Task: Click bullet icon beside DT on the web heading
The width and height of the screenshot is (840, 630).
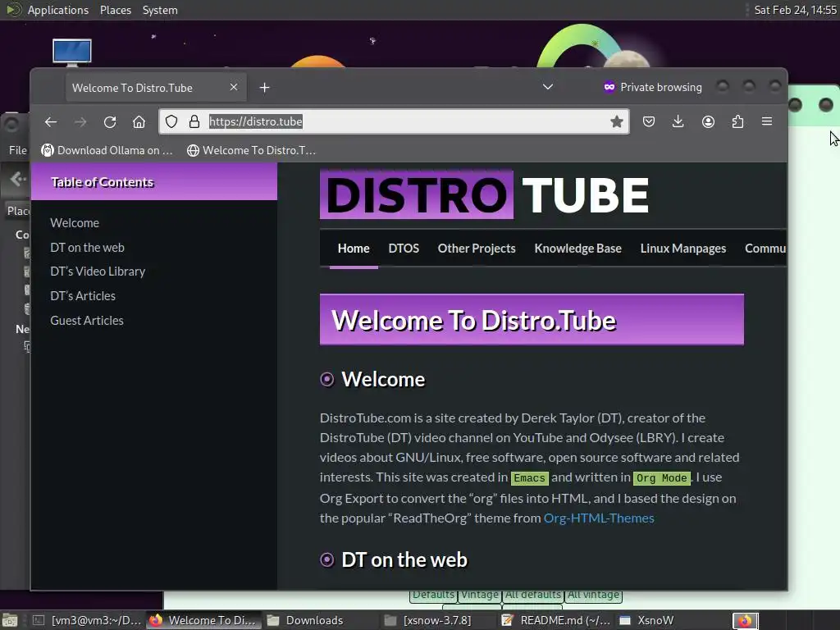Action: [x=326, y=559]
